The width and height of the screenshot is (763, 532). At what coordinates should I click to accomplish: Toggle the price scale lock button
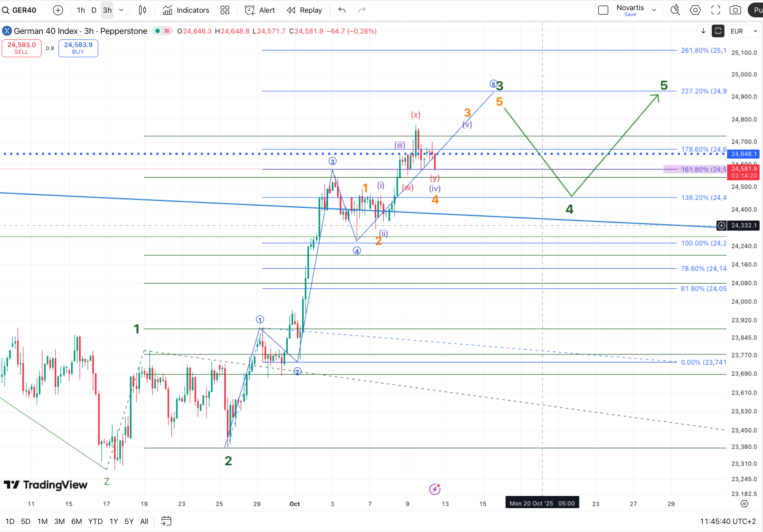(x=718, y=31)
